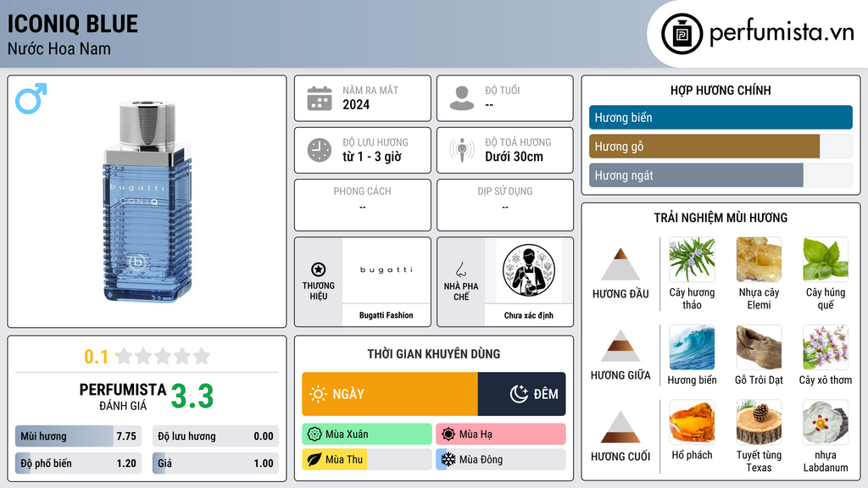Click the Ngày daytime usage segment
The image size is (868, 488).
point(390,394)
